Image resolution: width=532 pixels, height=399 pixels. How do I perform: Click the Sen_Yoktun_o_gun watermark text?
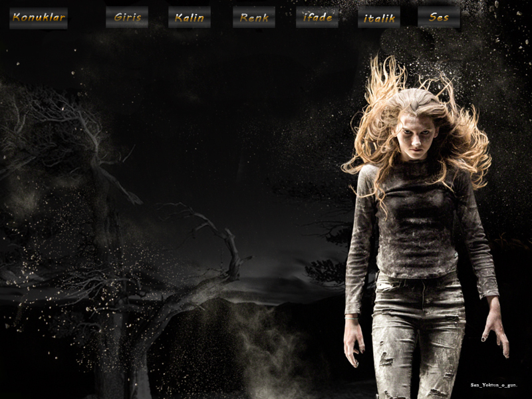pyautogui.click(x=493, y=385)
